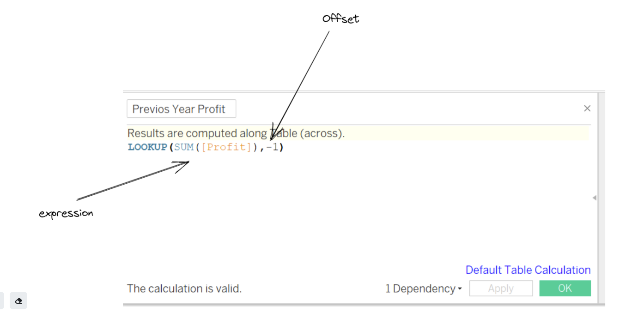The height and width of the screenshot is (313, 644).
Task: Click the calculation validity status message
Action: pos(184,288)
